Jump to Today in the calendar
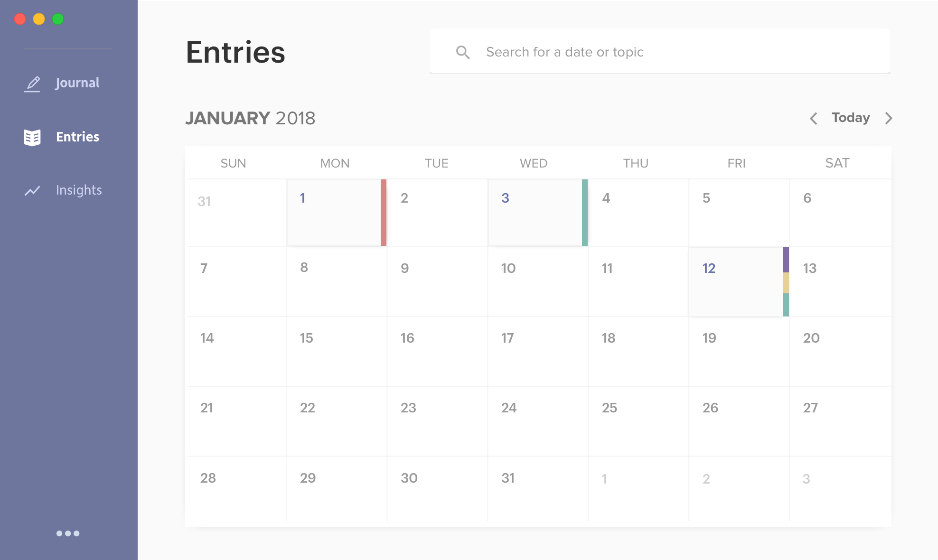 click(851, 118)
